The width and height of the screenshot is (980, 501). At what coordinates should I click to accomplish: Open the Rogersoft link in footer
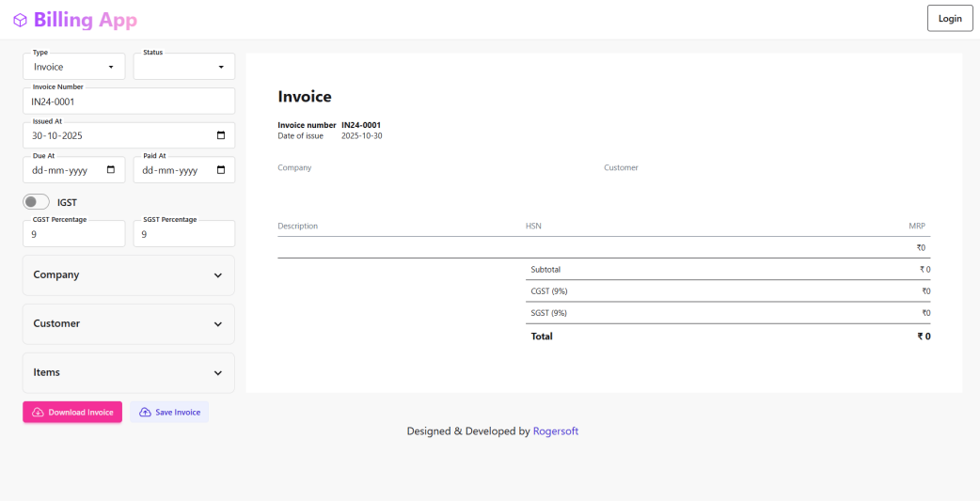tap(556, 431)
